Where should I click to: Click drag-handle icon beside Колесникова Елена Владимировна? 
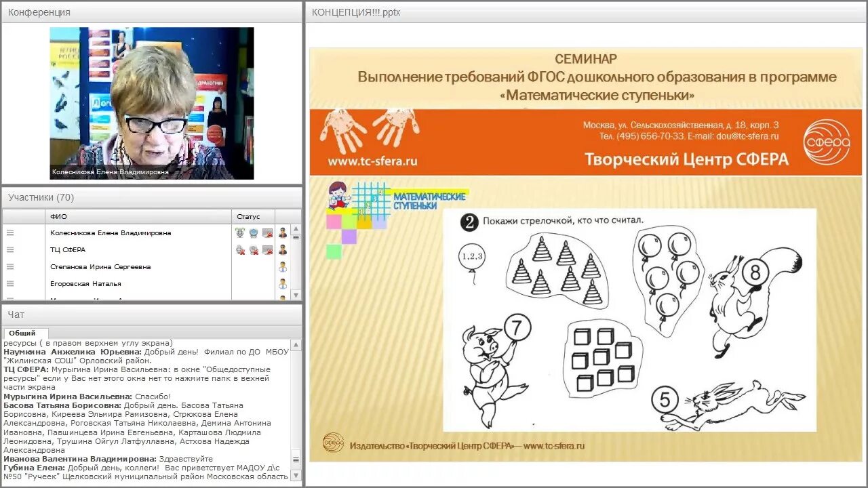click(10, 232)
